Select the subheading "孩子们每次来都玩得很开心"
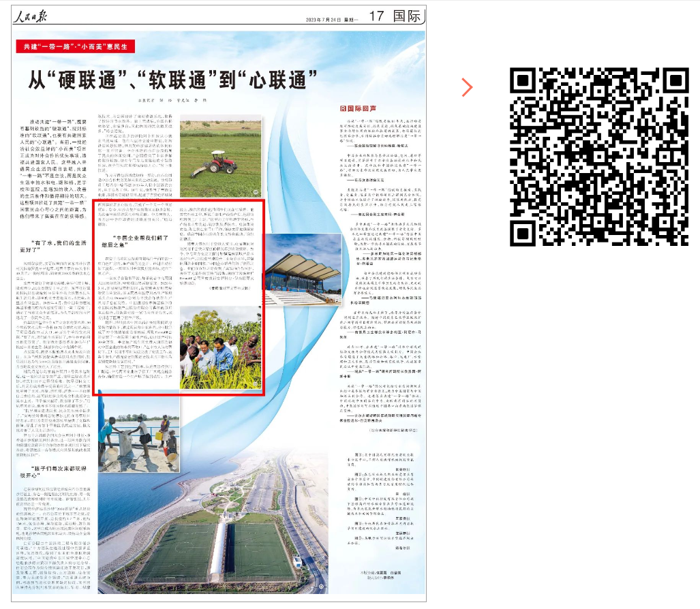The height and width of the screenshot is (609, 700). (54, 472)
